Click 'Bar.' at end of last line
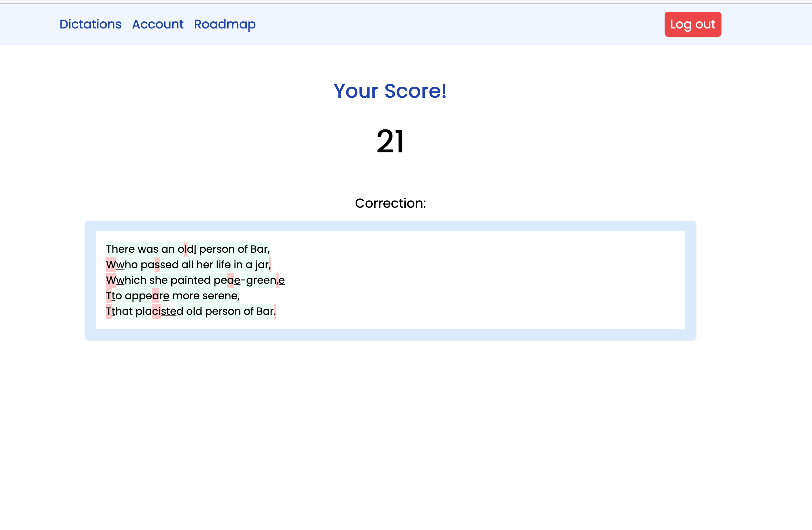Screen dimensions: 812x530 [x=266, y=311]
